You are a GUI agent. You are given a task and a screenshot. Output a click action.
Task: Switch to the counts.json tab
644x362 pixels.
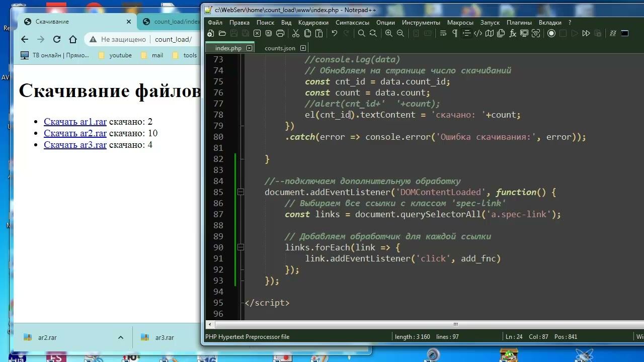[280, 48]
